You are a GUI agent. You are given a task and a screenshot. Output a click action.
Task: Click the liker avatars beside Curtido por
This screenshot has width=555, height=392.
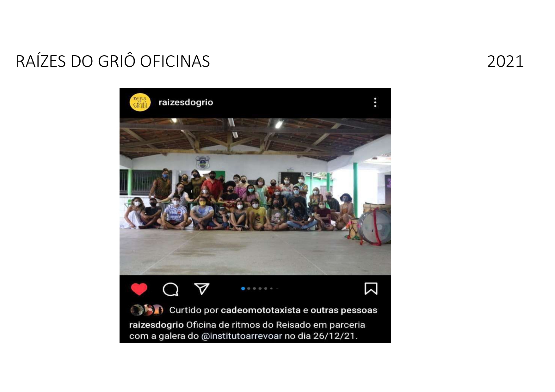147,310
